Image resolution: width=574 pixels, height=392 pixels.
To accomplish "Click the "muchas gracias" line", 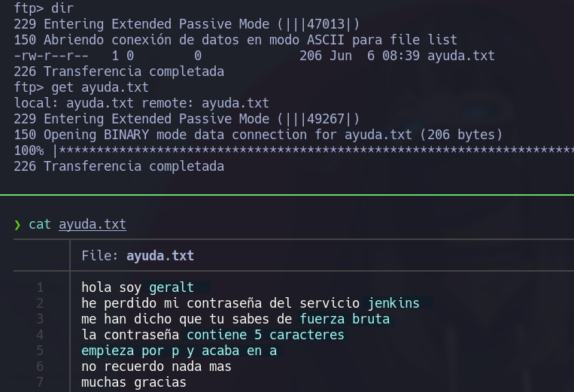I will coord(134,382).
